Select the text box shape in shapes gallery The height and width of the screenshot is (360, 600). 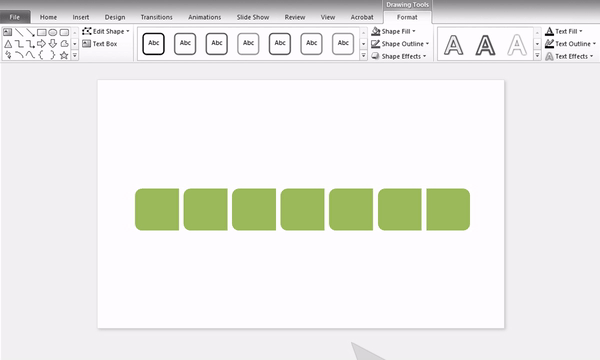click(x=8, y=32)
